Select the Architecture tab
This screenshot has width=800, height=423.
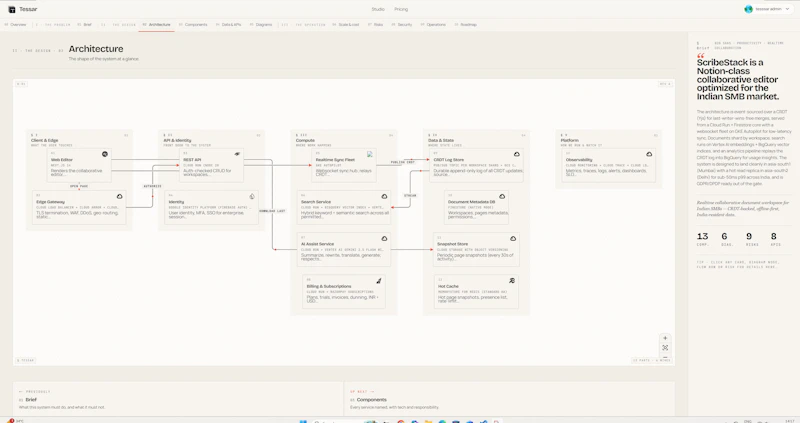157,24
